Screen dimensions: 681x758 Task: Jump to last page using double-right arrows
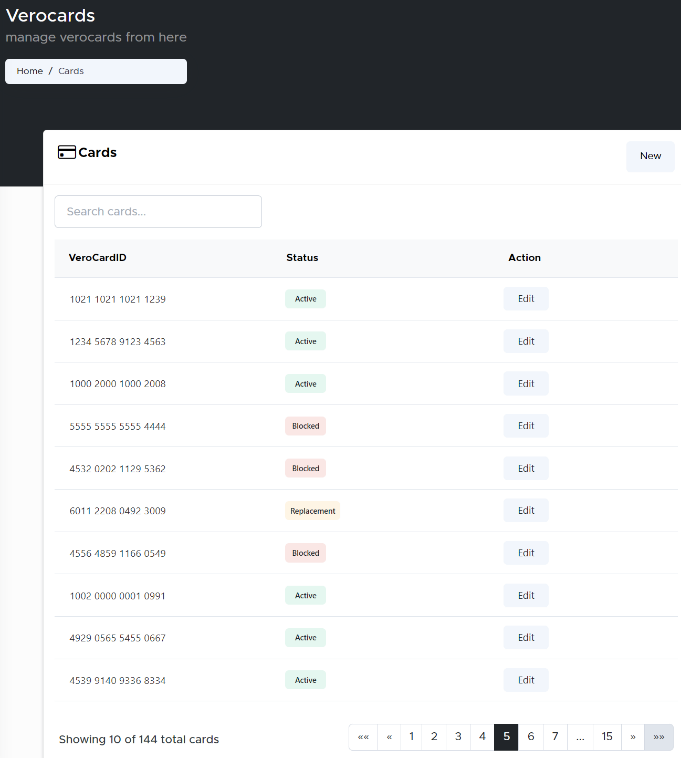[x=659, y=737]
